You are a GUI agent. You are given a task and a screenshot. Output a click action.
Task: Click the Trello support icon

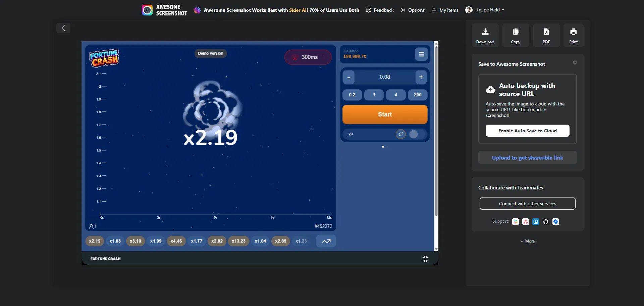(x=536, y=222)
